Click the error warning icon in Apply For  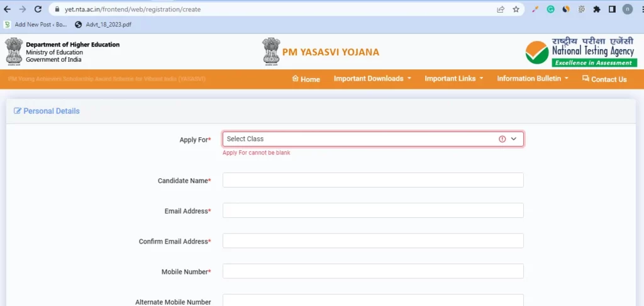pyautogui.click(x=502, y=139)
